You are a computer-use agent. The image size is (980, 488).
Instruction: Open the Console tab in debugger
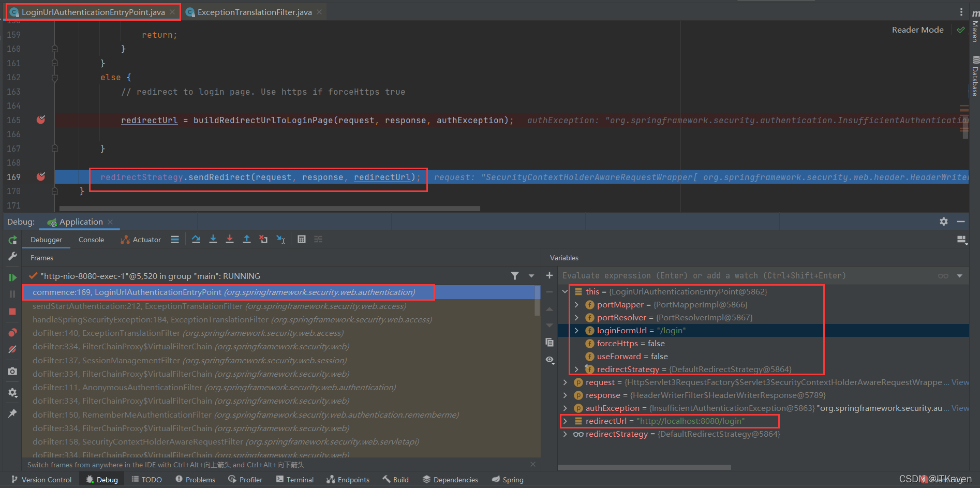pos(91,239)
